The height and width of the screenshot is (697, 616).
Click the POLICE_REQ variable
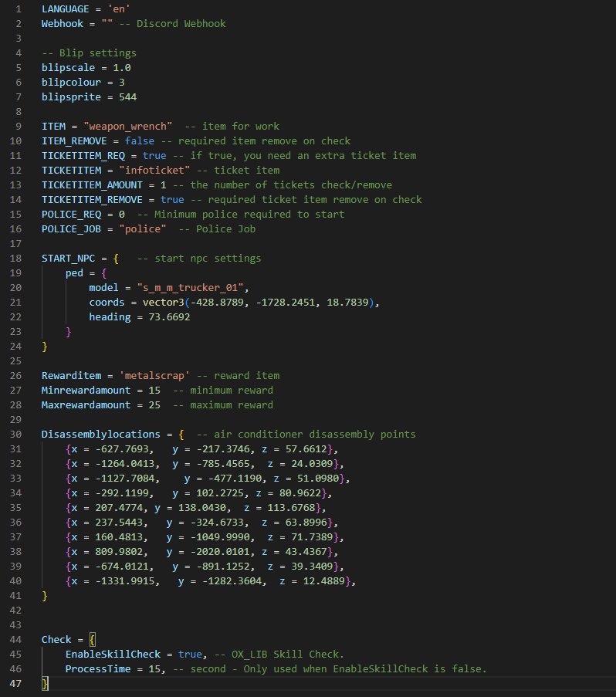pos(71,215)
